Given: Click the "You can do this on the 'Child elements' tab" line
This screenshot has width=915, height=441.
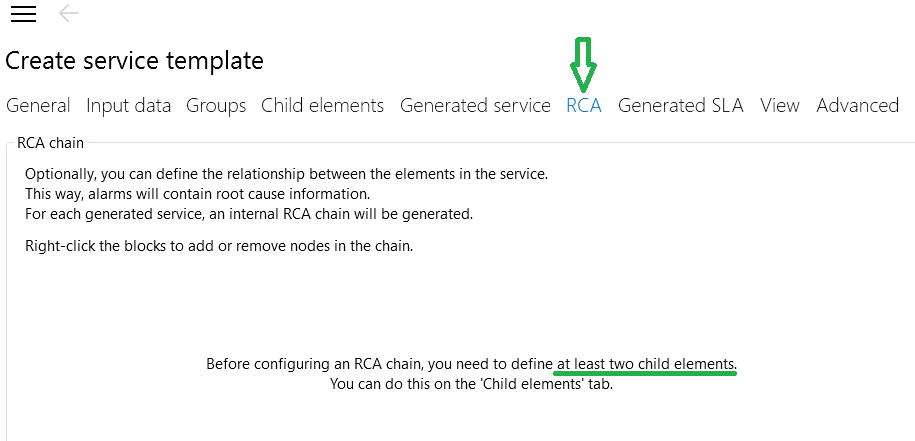Looking at the screenshot, I should tap(471, 383).
